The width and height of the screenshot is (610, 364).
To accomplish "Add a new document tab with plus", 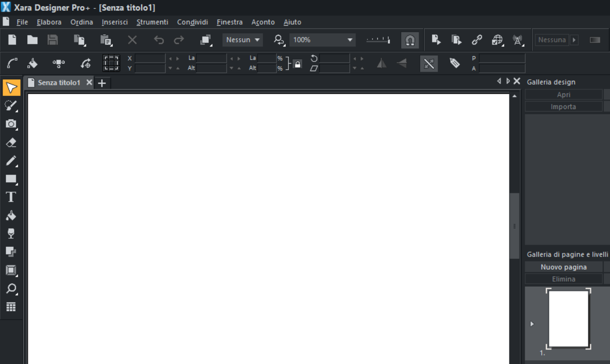I will click(x=101, y=83).
